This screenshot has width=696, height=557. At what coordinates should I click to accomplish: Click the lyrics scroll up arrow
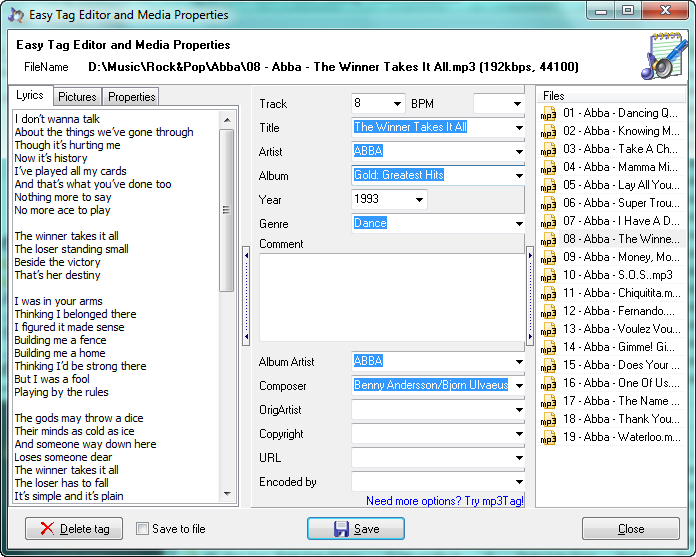(227, 120)
